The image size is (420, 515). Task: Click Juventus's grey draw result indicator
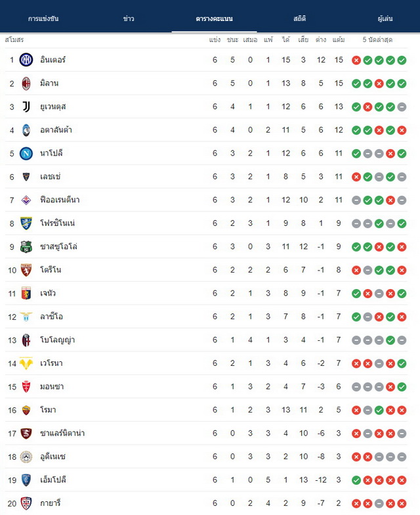(402, 106)
